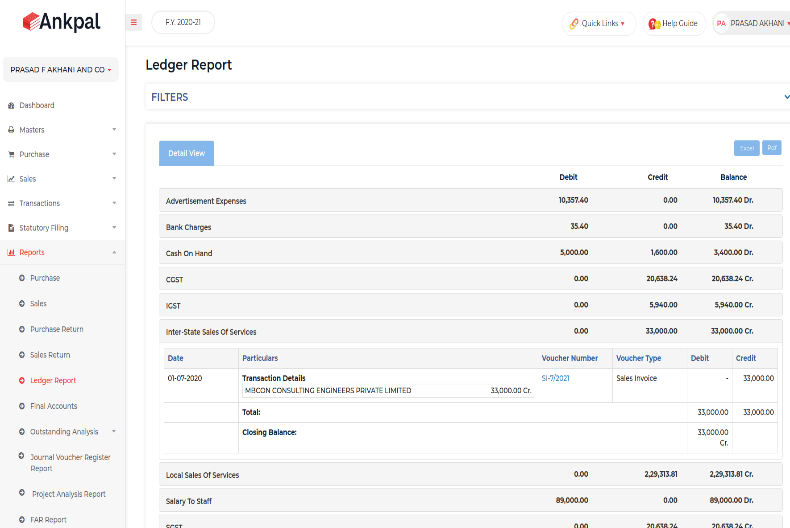Click the Ankpal logo
This screenshot has height=528, width=790.
point(62,22)
